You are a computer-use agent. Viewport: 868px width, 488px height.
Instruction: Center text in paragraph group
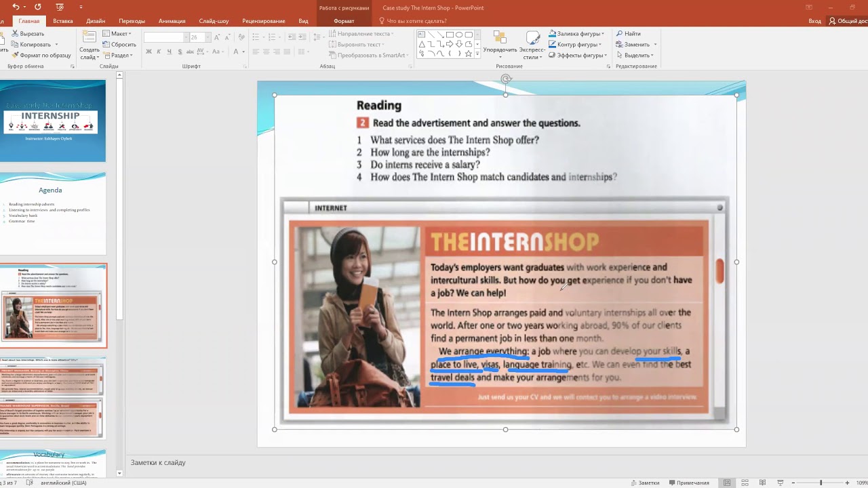click(267, 52)
